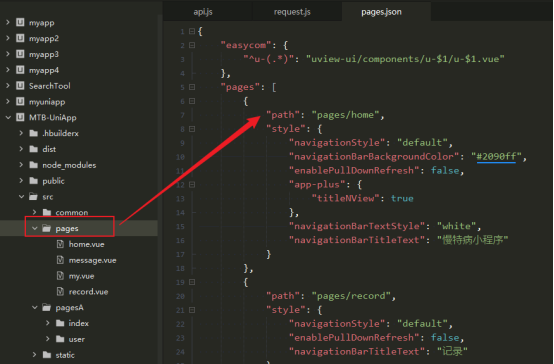Expand the static folder chevron

(x=34, y=354)
